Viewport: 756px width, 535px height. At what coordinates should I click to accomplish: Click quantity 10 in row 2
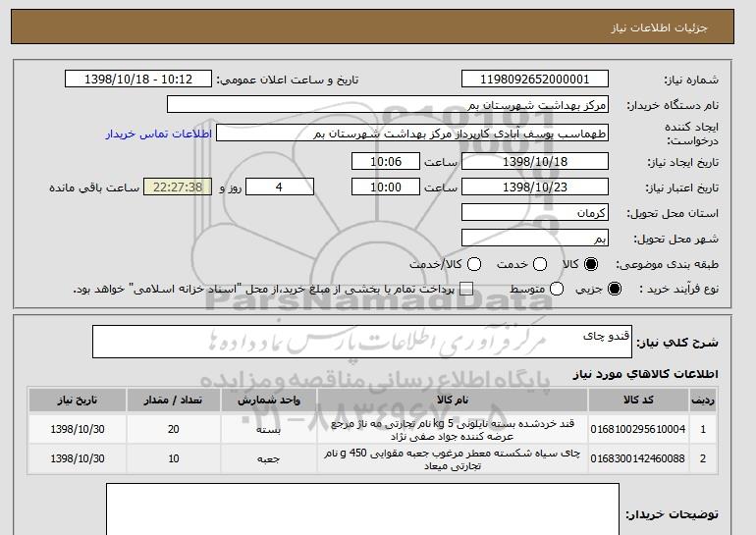(174, 458)
